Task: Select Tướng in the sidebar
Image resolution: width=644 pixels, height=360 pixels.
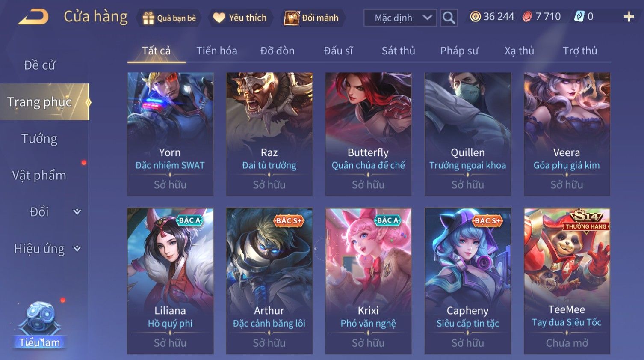Action: [x=39, y=139]
